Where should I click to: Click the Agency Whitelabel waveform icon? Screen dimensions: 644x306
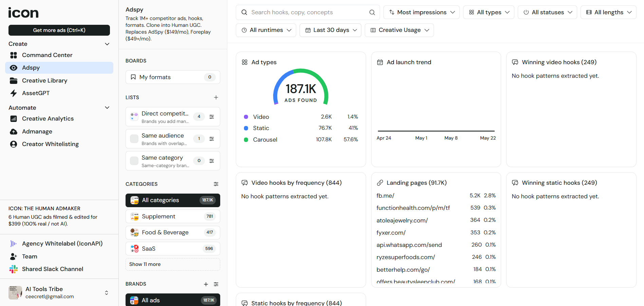click(14, 244)
